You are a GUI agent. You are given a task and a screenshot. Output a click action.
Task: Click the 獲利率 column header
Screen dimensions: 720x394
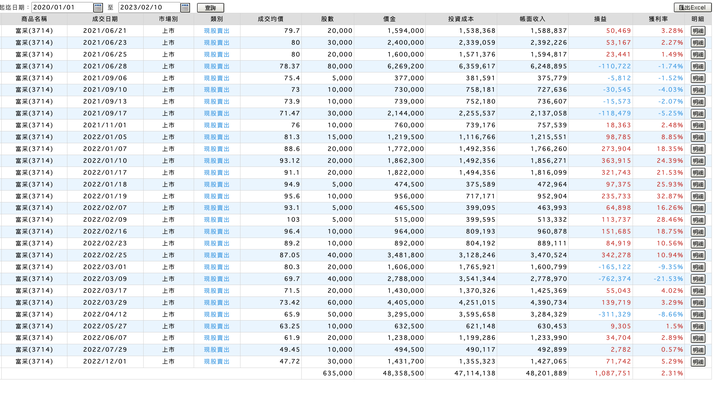658,19
